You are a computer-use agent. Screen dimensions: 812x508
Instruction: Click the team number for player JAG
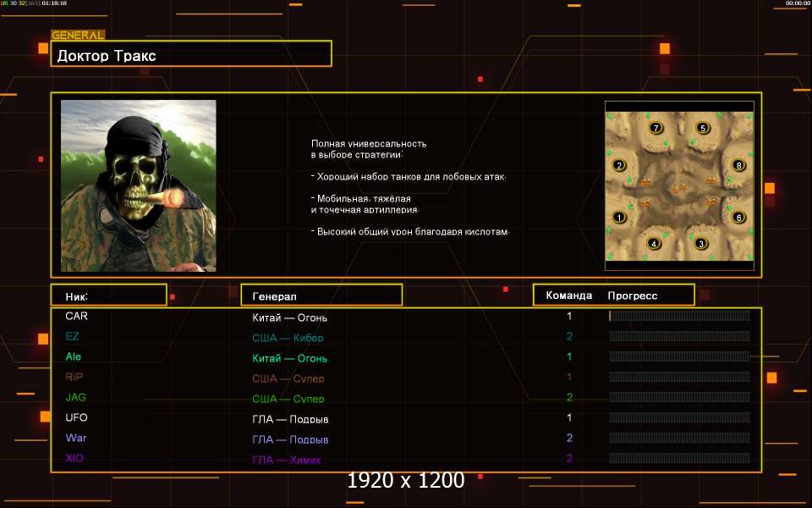tap(569, 397)
